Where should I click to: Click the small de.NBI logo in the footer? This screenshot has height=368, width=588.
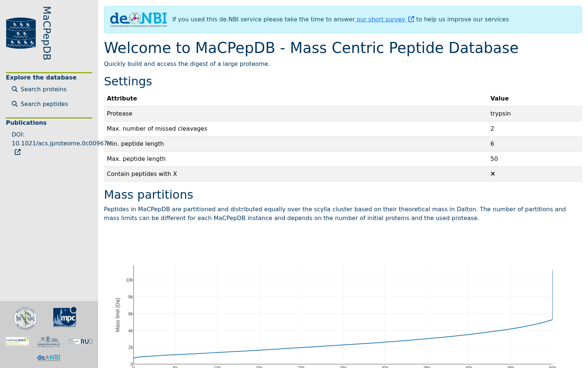click(49, 358)
